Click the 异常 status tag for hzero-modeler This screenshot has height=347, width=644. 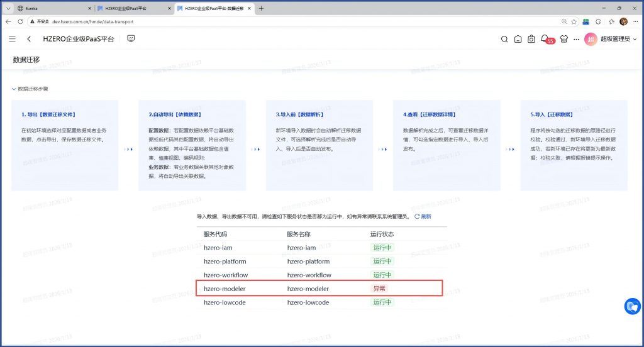(x=379, y=289)
